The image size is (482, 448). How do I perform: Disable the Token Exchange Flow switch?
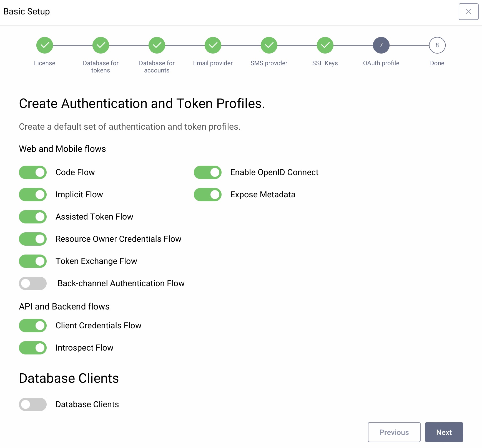point(32,261)
